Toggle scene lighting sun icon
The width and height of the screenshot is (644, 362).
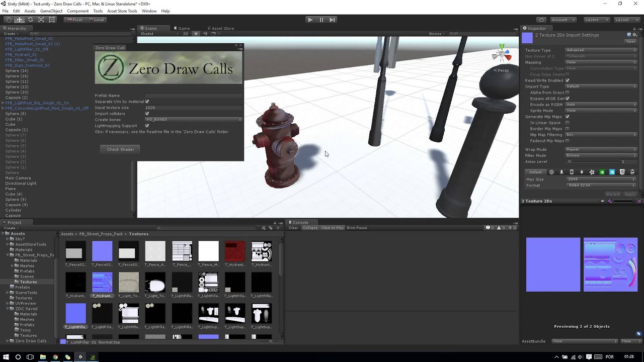[196, 34]
